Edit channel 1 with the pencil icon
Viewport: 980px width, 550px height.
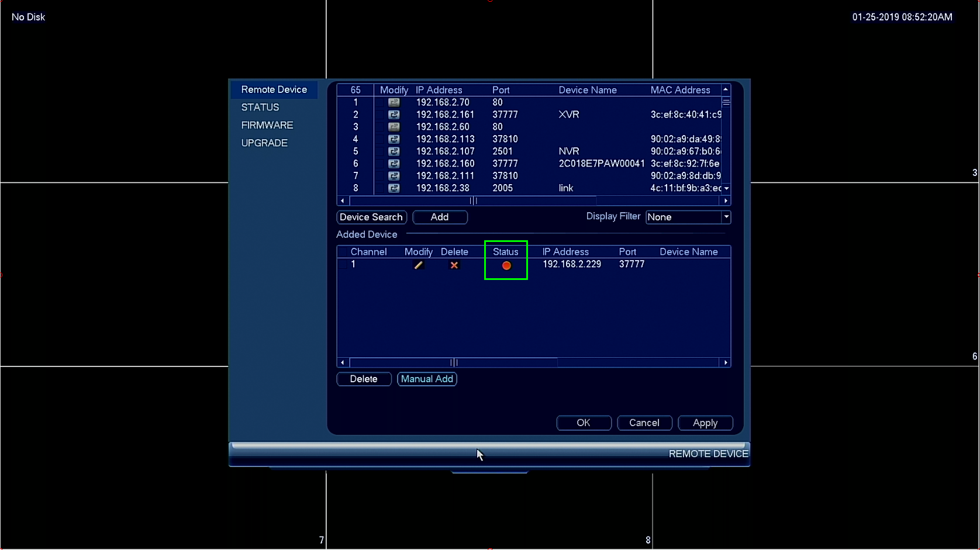(419, 265)
